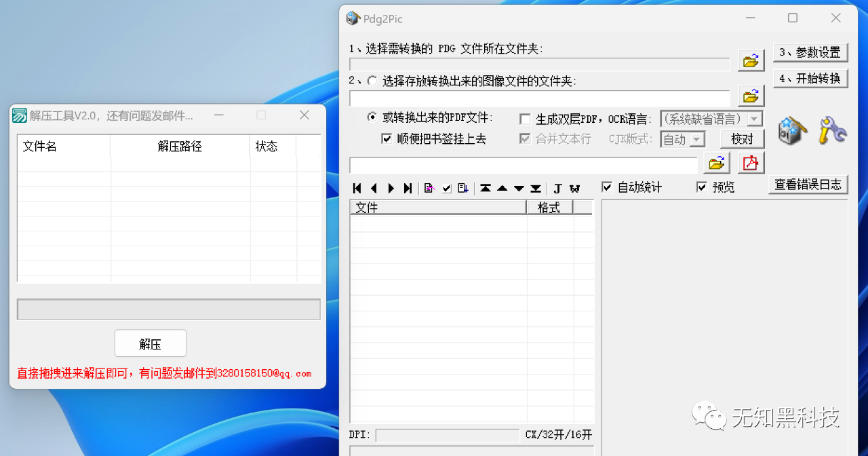
Task: Minimize the 解压工具 window
Action: [218, 115]
